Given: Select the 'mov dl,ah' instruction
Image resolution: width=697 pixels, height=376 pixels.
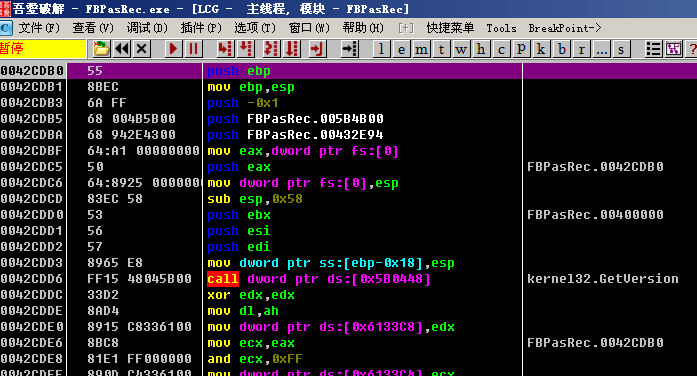Looking at the screenshot, I should tap(243, 311).
